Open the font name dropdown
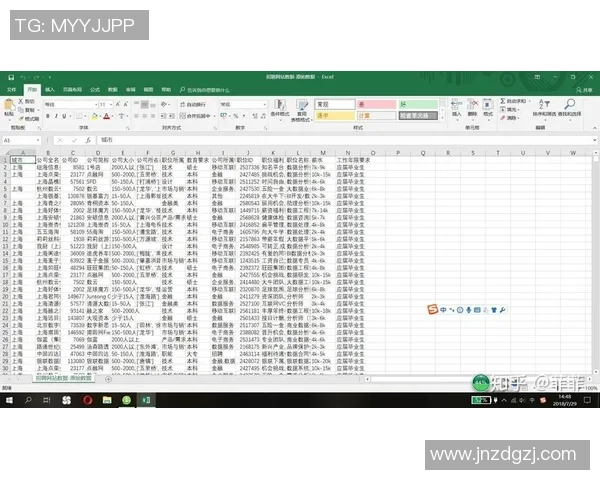 click(96, 104)
